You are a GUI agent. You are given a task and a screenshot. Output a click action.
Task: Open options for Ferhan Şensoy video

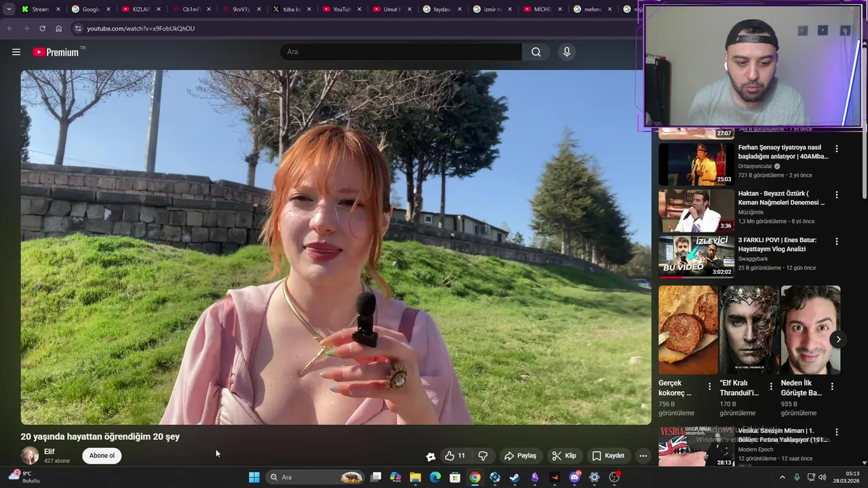pos(837,148)
